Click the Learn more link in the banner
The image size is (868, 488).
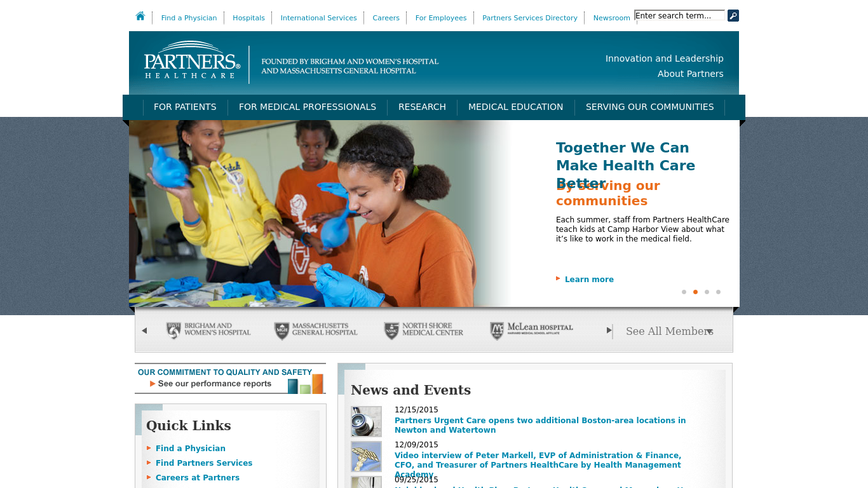click(588, 279)
